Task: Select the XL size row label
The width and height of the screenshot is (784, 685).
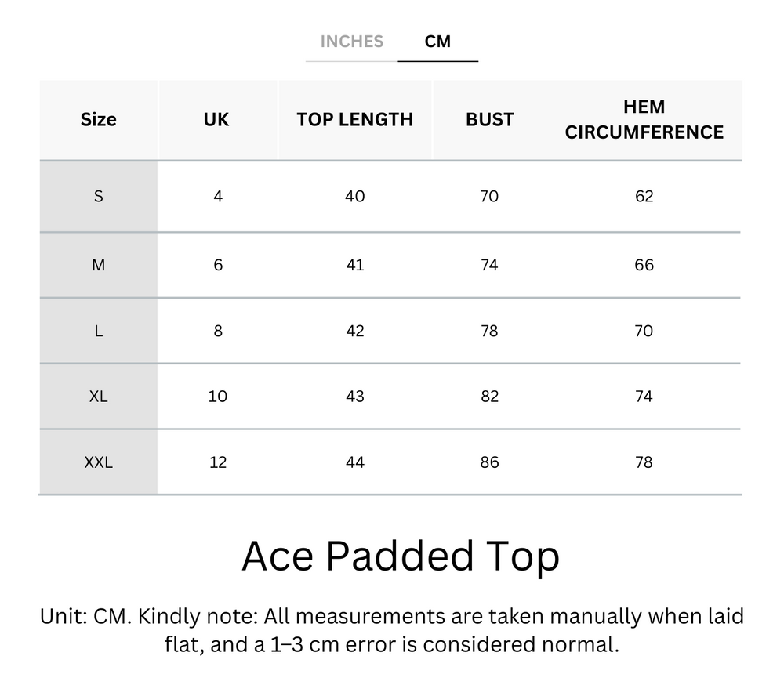Action: (98, 397)
